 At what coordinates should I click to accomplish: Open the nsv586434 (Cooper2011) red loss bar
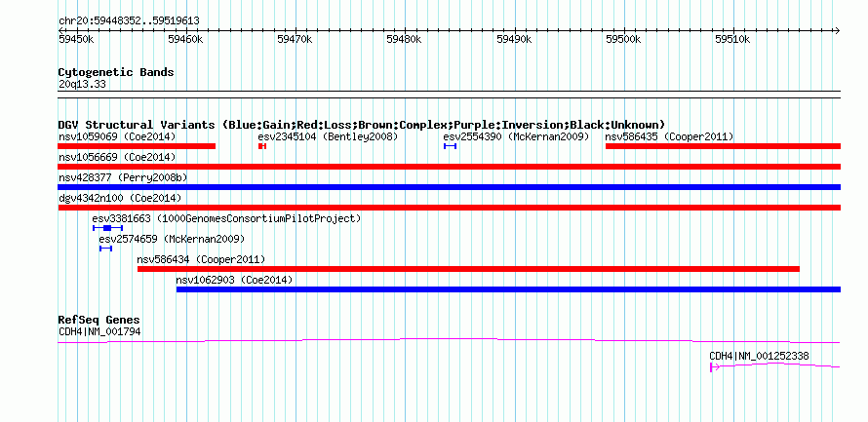point(468,269)
